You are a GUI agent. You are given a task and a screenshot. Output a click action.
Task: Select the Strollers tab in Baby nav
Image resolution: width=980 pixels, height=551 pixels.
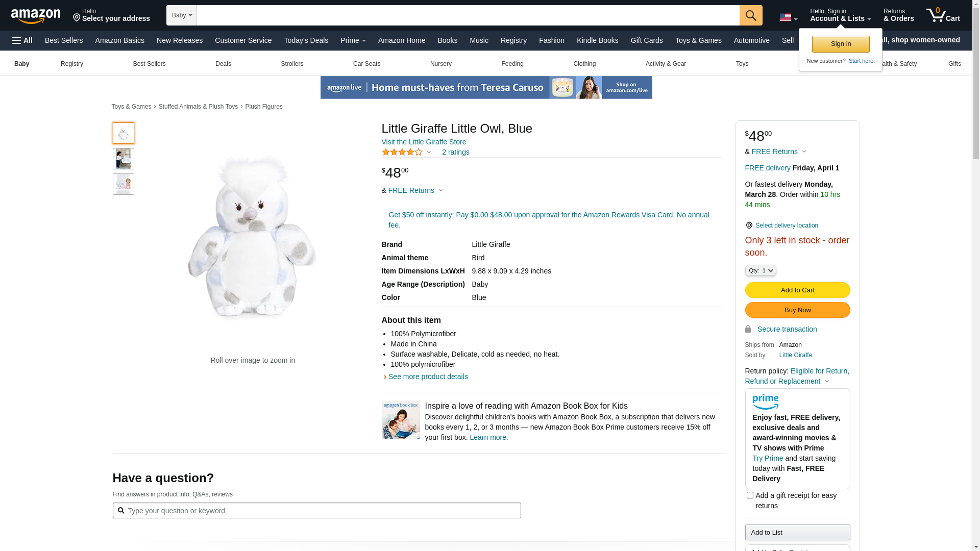(x=292, y=64)
